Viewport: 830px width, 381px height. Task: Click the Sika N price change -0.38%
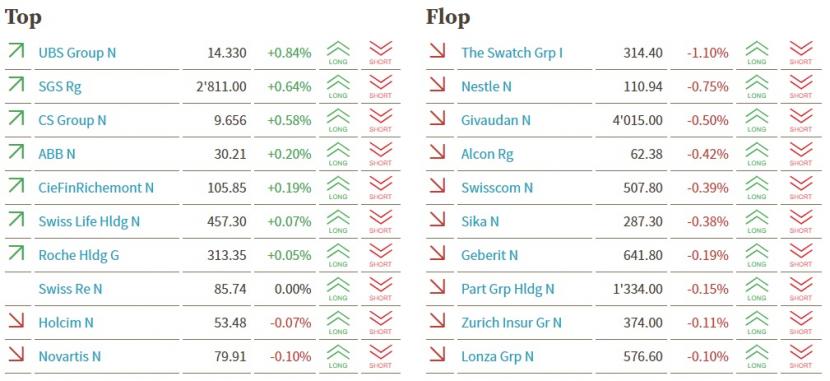707,222
